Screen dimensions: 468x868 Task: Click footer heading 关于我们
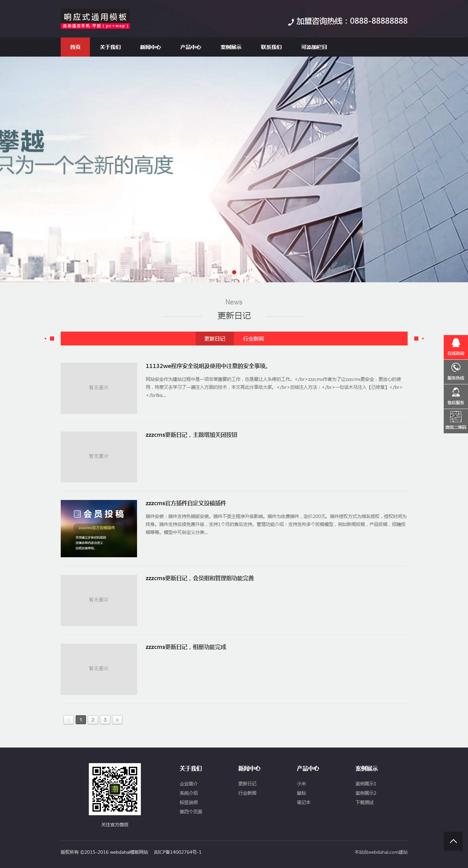[191, 768]
